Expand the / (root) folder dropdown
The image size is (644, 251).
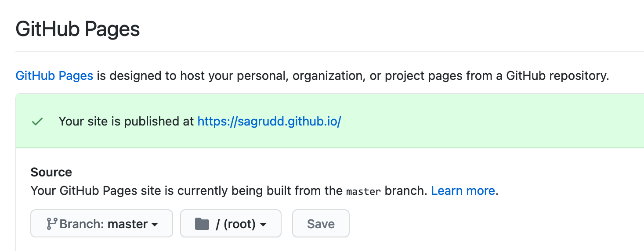coord(231,224)
